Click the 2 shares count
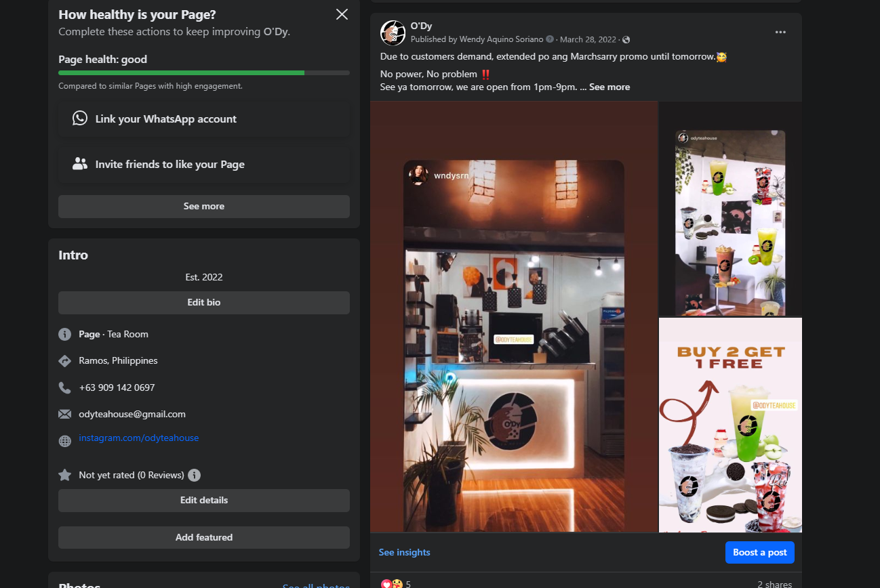The height and width of the screenshot is (588, 880). tap(775, 584)
